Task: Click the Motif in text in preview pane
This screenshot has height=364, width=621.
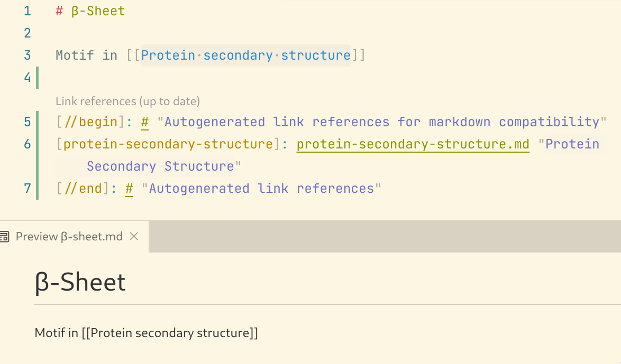Action: coord(56,333)
